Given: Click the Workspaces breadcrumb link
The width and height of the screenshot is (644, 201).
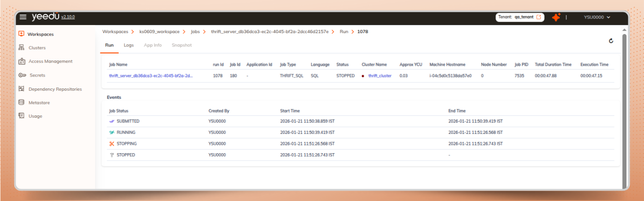Looking at the screenshot, I should pos(115,32).
